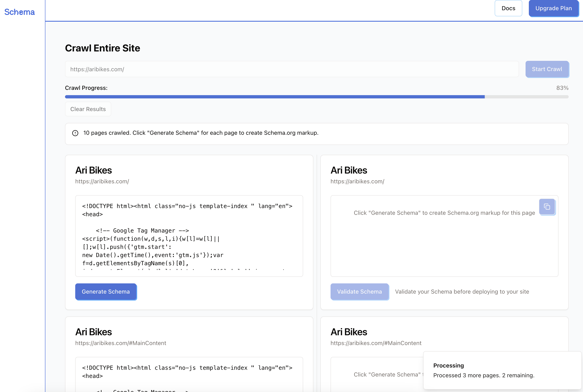
Task: Click the Ari Bikes title of the top-left card
Action: [x=94, y=170]
